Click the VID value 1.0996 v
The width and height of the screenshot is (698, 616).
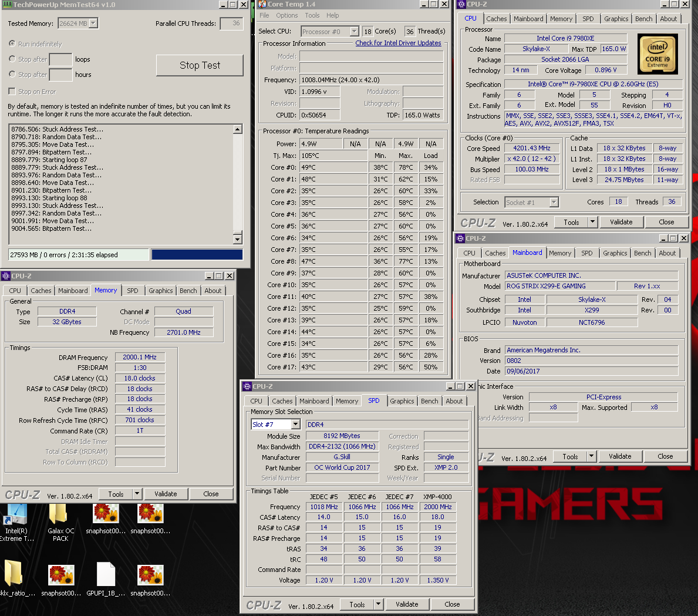click(319, 91)
